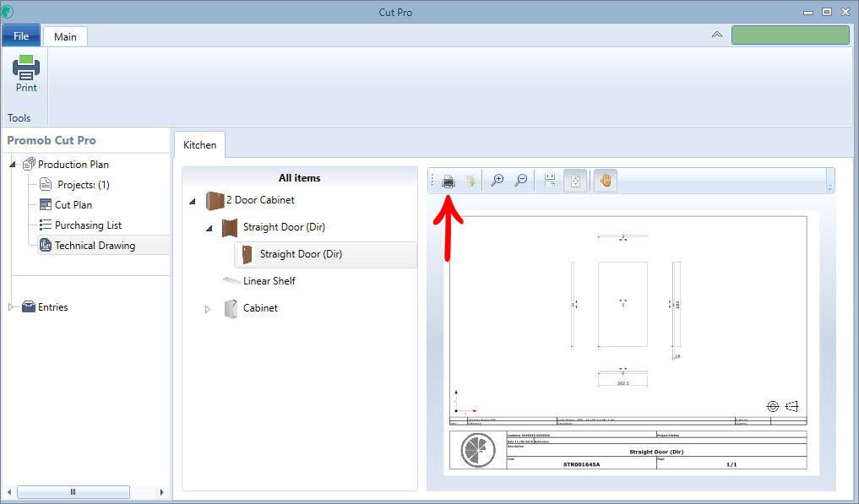Click the part code STR001645A in title block

(x=581, y=464)
